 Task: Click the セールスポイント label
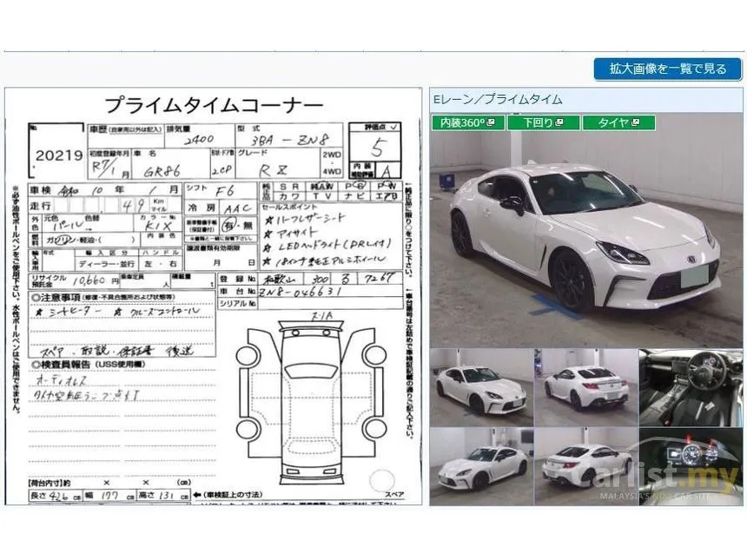click(x=289, y=208)
